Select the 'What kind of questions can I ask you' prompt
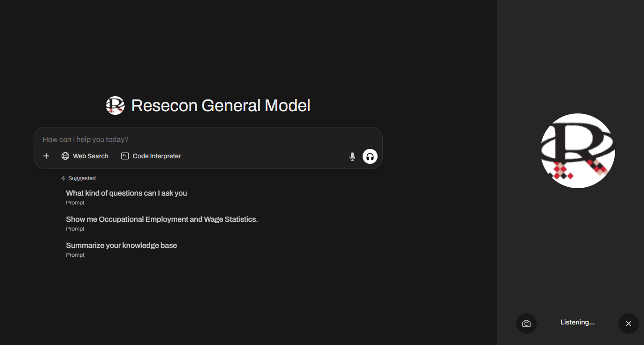The width and height of the screenshot is (644, 345). tap(126, 193)
